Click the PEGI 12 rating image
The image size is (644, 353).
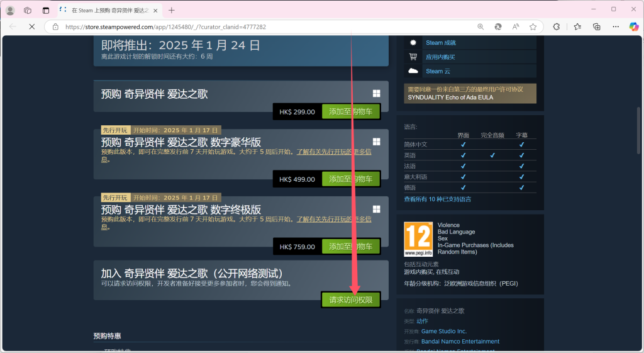tap(418, 239)
